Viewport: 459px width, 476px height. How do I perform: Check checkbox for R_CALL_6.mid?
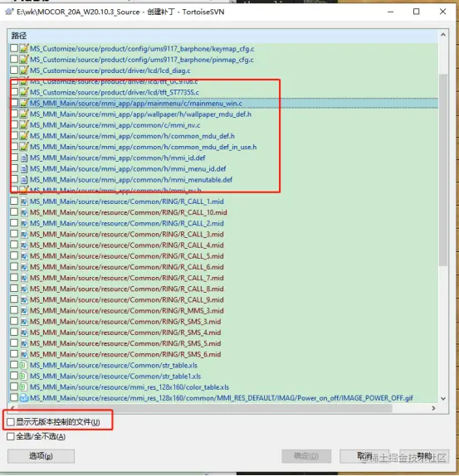(14, 266)
